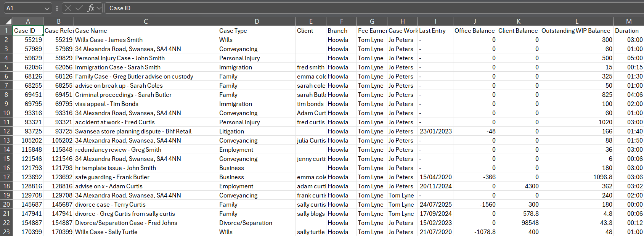Click Last Entry date 20/11/2024
This screenshot has height=236, width=644.
pyautogui.click(x=435, y=186)
